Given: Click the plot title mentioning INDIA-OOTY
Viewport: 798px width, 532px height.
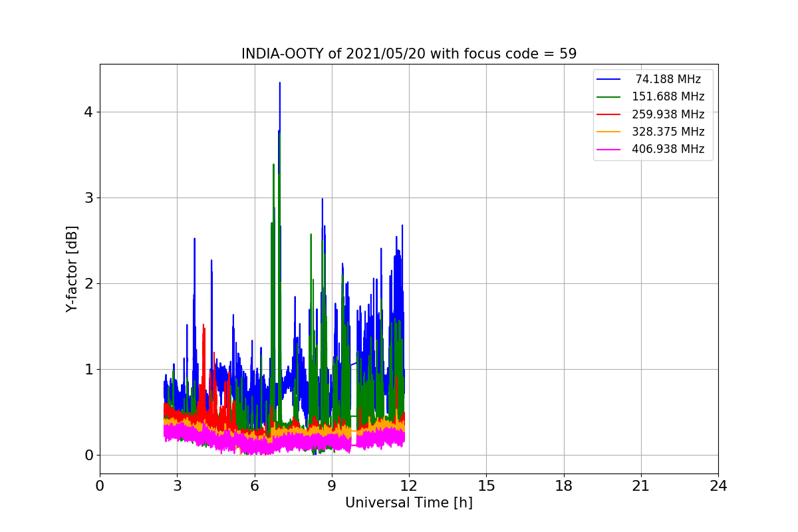Looking at the screenshot, I should 409,54.
